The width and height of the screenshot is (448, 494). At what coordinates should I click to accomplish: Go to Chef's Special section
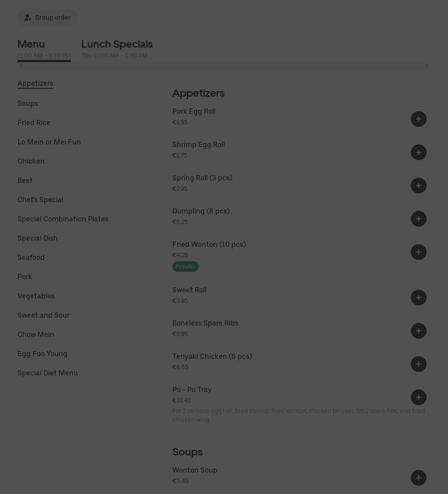pos(40,200)
